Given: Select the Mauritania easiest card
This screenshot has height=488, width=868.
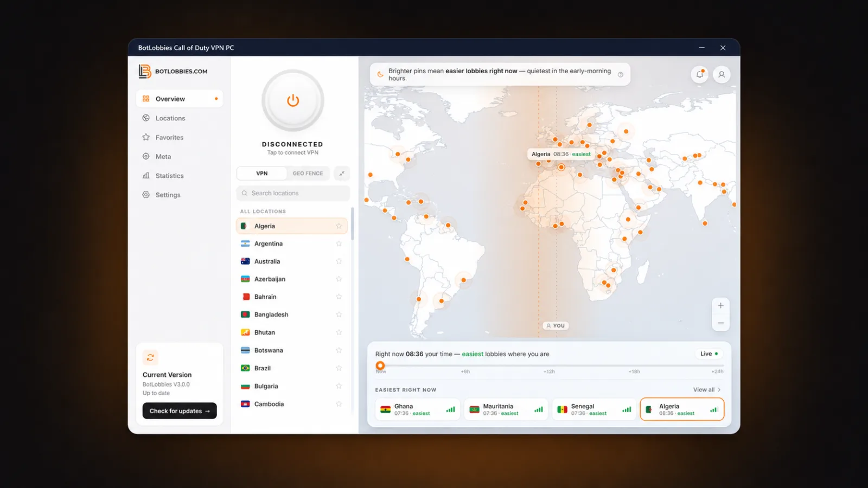Looking at the screenshot, I should pos(506,409).
